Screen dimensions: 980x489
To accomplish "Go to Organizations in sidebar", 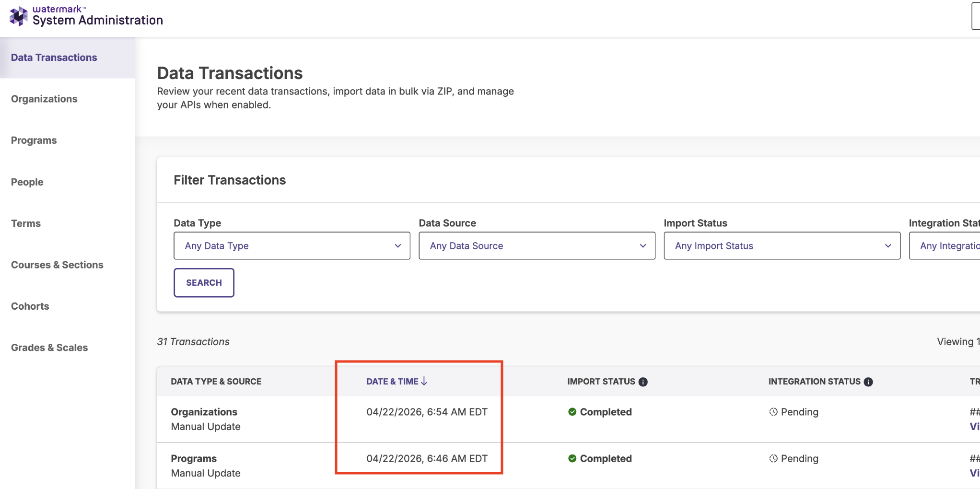I will point(44,99).
